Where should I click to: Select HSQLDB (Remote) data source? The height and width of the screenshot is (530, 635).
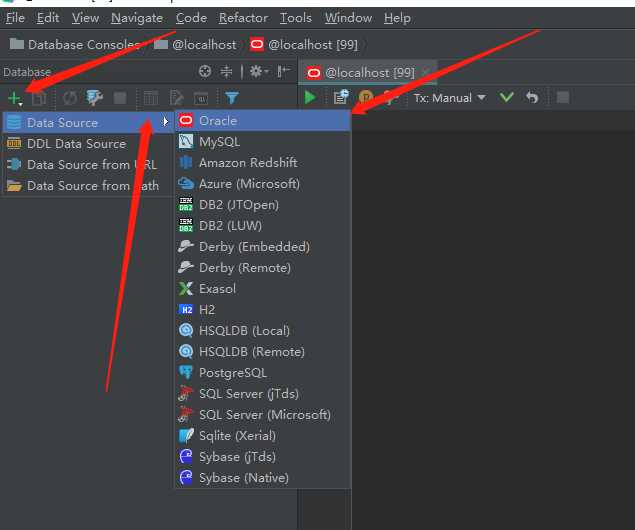pyautogui.click(x=263, y=352)
